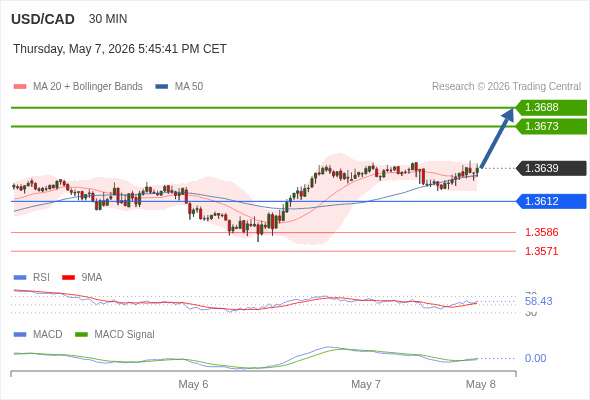
Task: Click the MA 50 blue legend swatch
Action: (x=162, y=87)
